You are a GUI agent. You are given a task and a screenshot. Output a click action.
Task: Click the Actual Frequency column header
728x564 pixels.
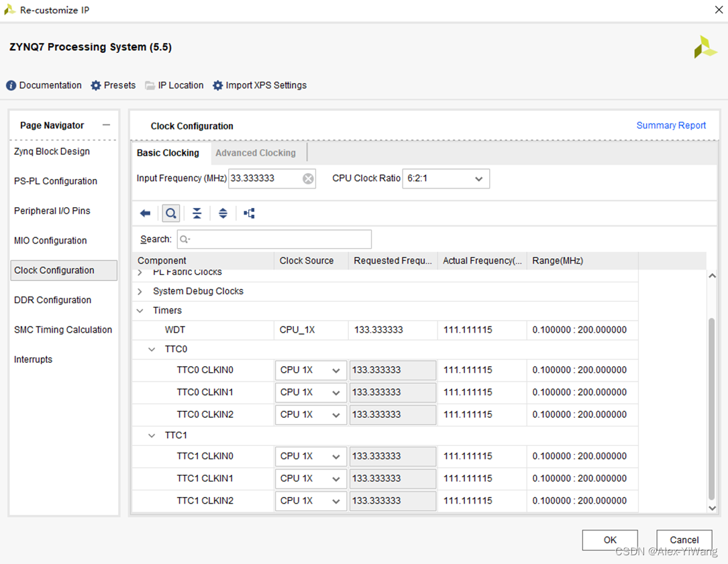(x=482, y=261)
